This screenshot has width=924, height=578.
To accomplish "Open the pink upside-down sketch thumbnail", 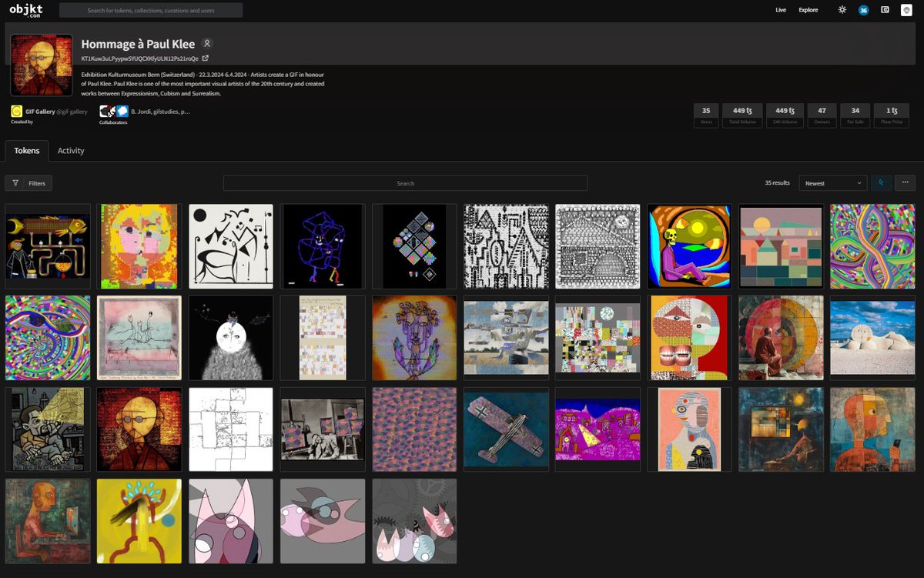I will [x=139, y=338].
